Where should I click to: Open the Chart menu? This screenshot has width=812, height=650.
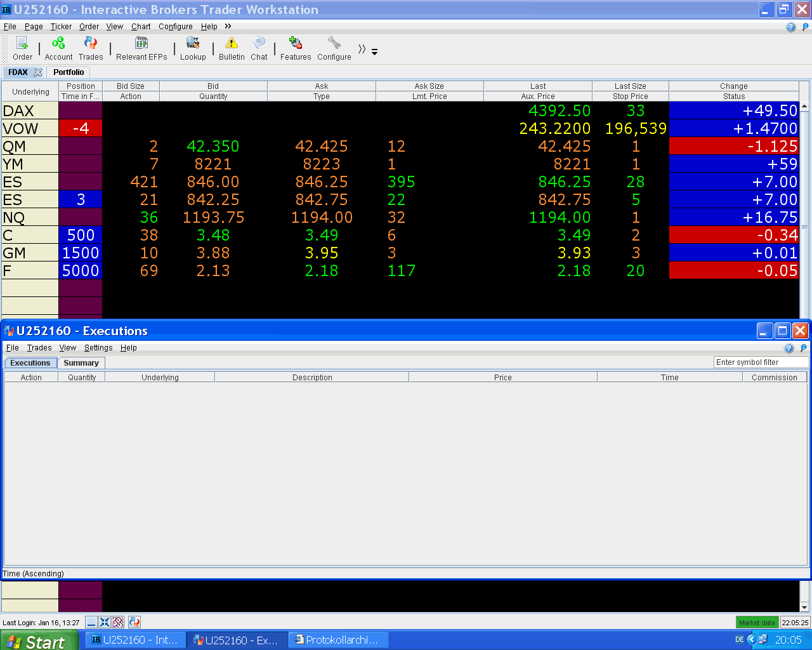pyautogui.click(x=141, y=27)
